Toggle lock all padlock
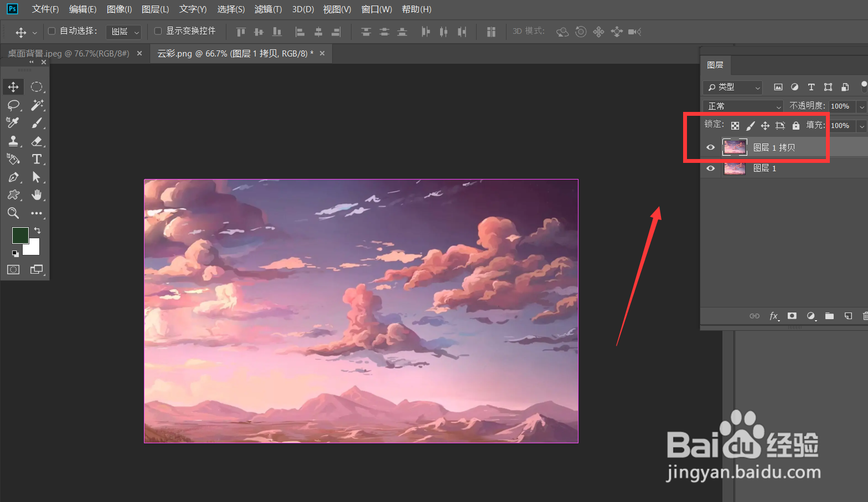Screen dimensions: 868x502 796,126
